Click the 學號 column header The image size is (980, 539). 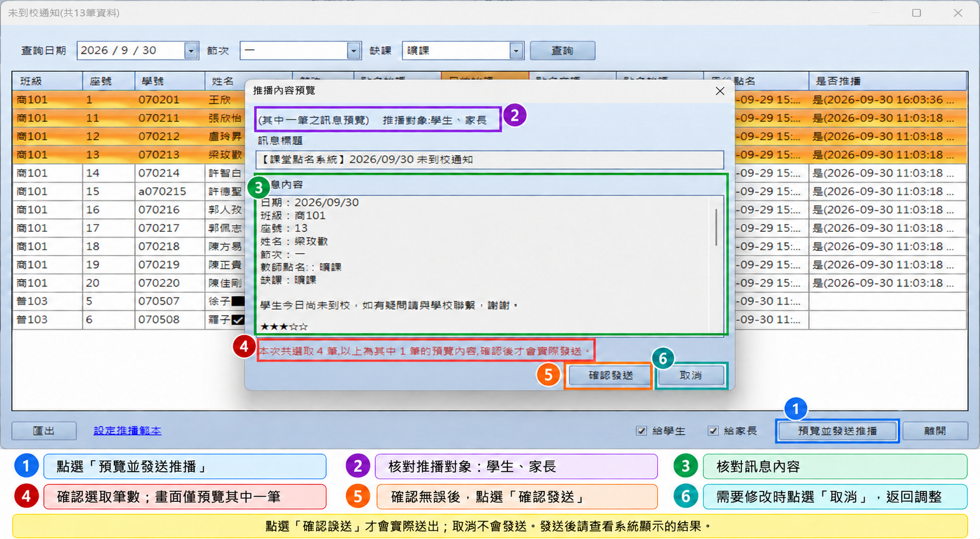click(x=170, y=81)
